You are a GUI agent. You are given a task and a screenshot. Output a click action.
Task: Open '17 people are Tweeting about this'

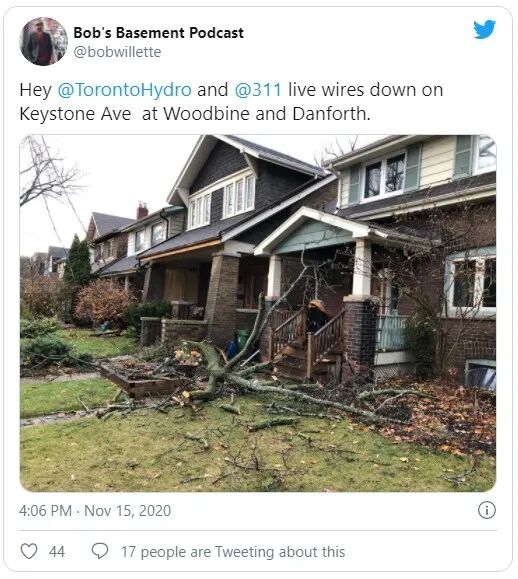(x=233, y=552)
